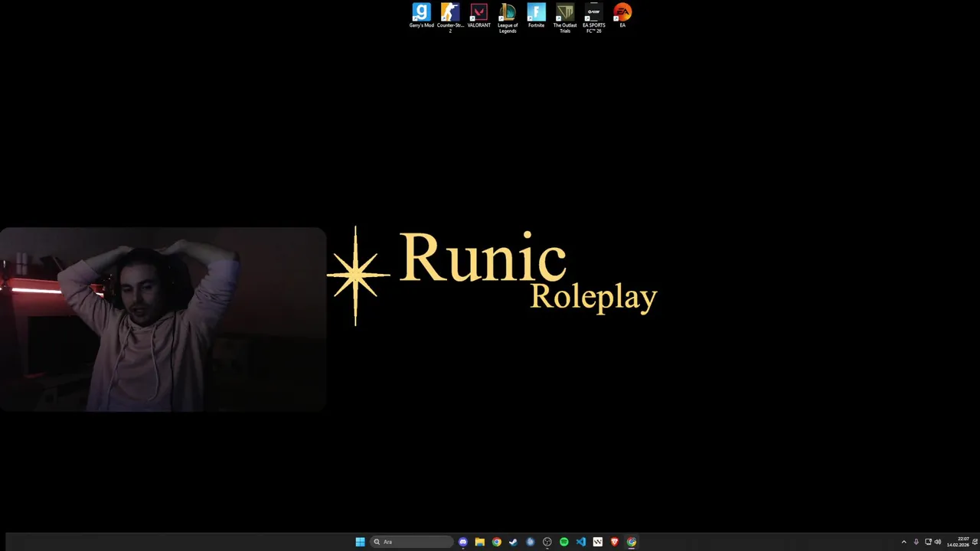
Task: Open Spotify from the taskbar
Action: [x=564, y=542]
